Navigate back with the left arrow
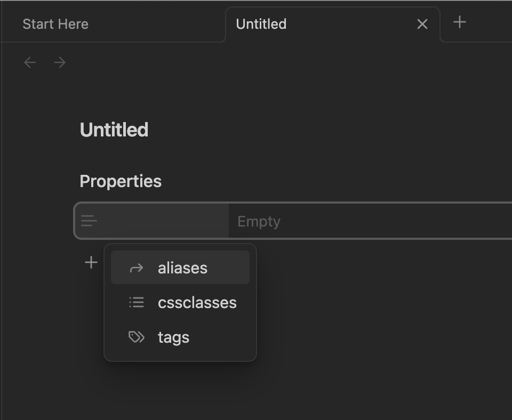Screen dimensions: 512x420 click(x=30, y=62)
